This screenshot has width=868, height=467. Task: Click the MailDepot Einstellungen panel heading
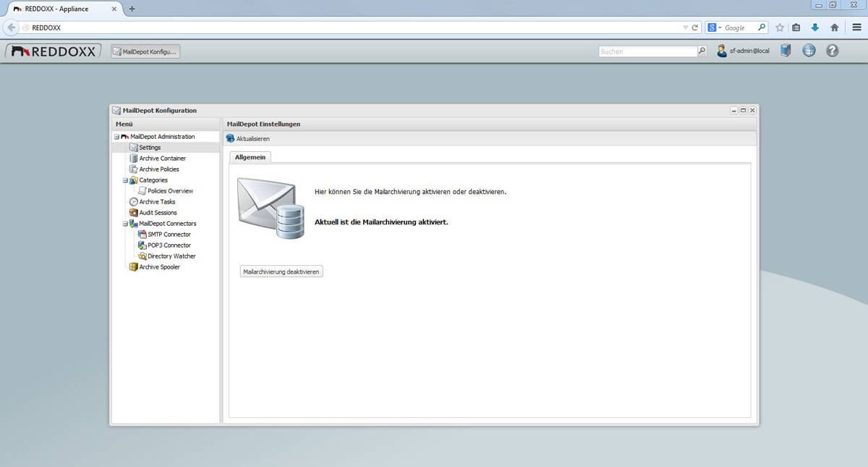pyautogui.click(x=263, y=125)
